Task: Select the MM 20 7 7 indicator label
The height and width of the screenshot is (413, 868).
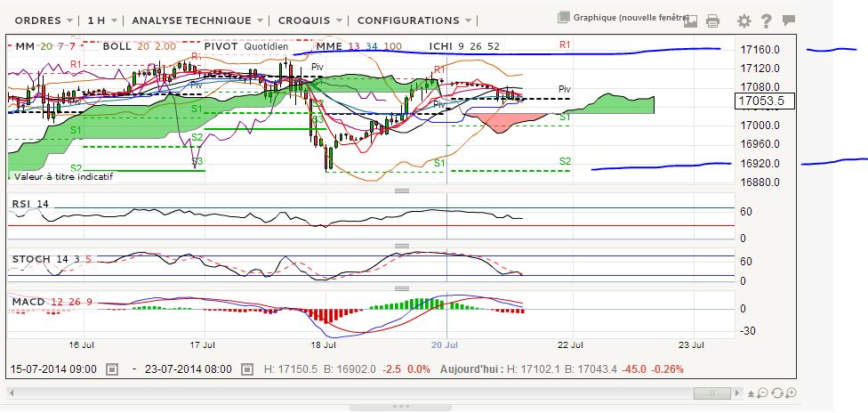Action: 44,46
